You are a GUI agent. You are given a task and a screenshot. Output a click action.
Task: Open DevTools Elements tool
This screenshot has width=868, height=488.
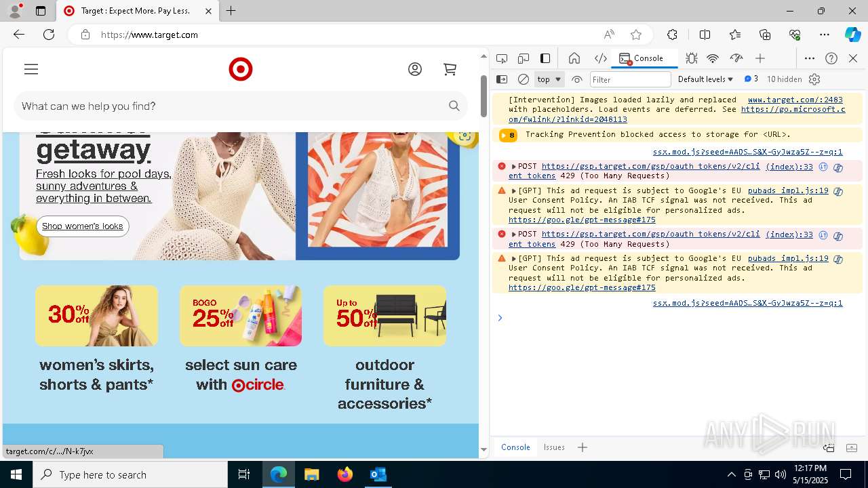pyautogui.click(x=600, y=58)
